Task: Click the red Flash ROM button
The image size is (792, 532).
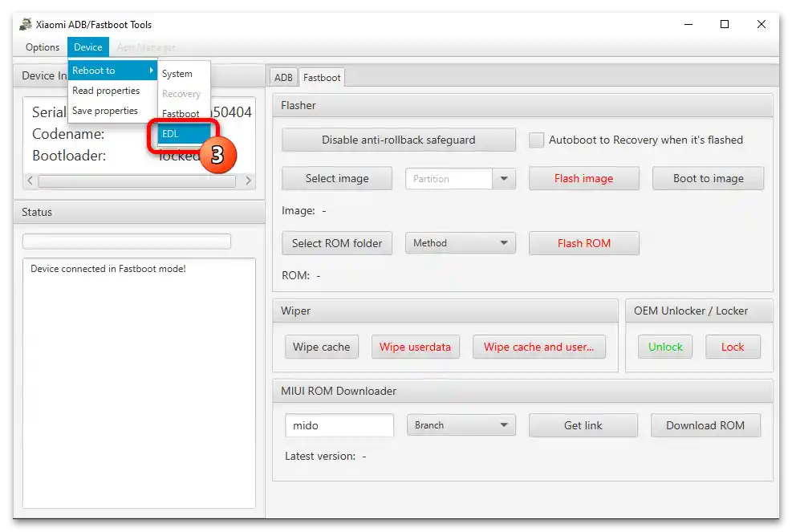Action: tap(583, 243)
